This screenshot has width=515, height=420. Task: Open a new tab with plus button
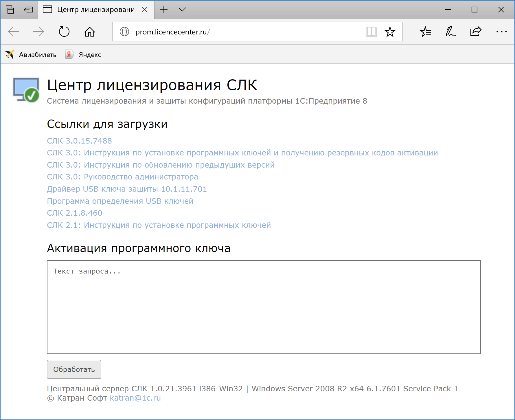[x=164, y=10]
